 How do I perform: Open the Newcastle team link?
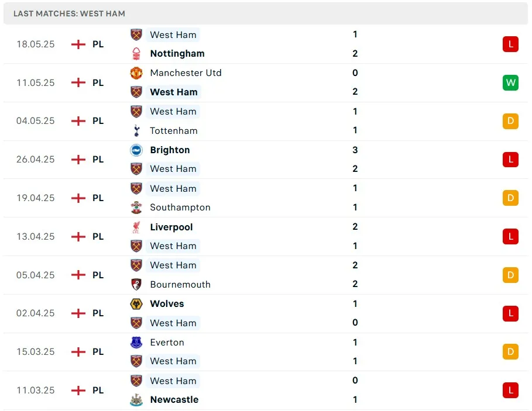(174, 400)
